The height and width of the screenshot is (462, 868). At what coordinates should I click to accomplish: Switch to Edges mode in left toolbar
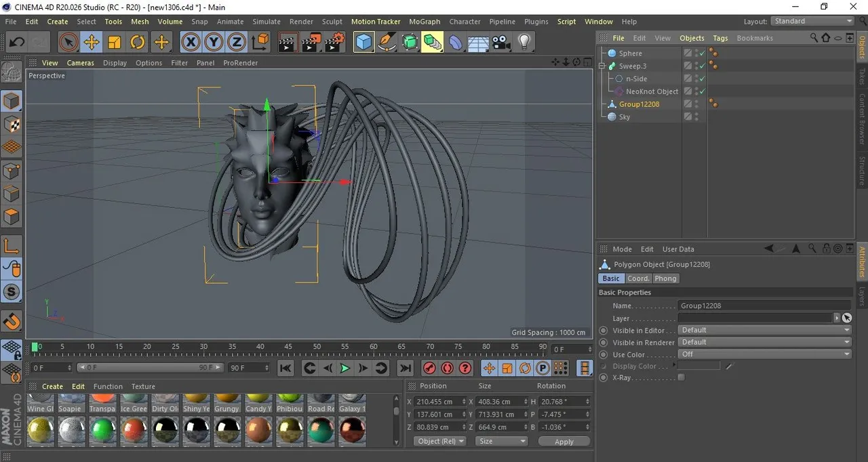(12, 194)
